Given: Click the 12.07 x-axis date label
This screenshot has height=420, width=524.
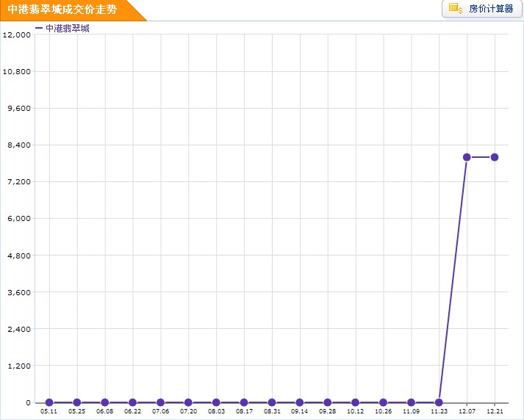Looking at the screenshot, I should coord(467,411).
